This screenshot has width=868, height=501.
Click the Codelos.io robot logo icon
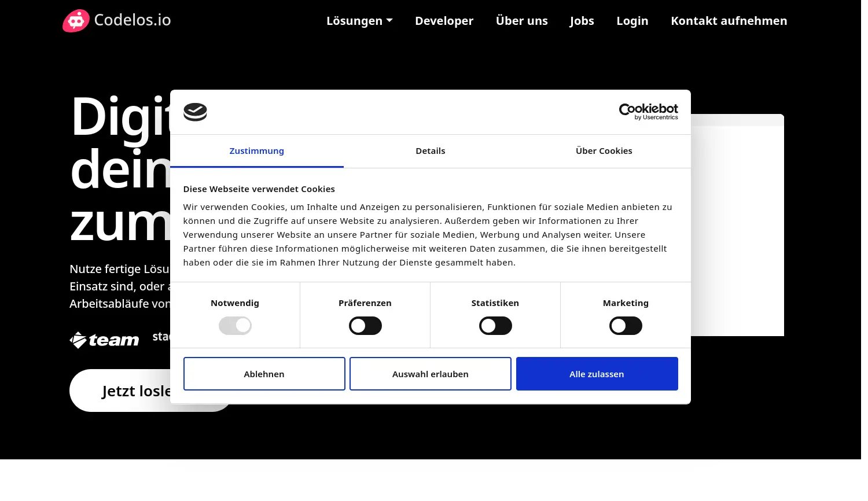click(x=76, y=20)
